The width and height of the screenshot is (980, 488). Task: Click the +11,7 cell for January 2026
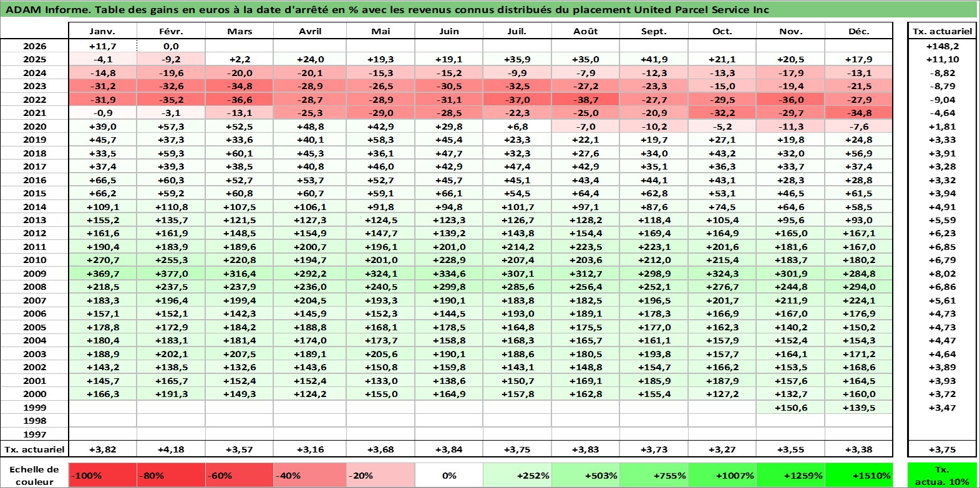102,46
